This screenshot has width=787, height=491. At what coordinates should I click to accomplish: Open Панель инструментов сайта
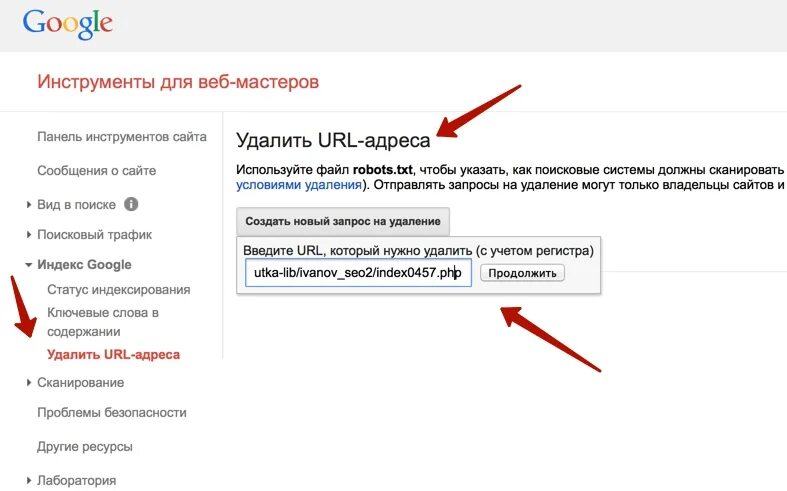coord(122,137)
